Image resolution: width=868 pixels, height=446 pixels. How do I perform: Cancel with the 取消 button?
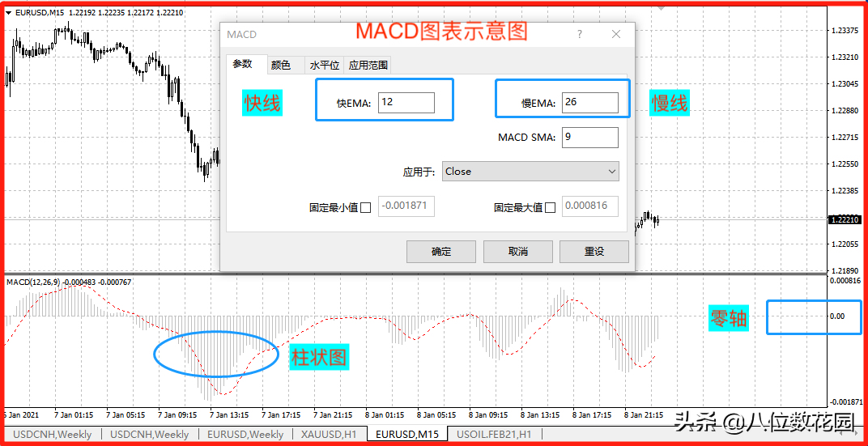517,252
